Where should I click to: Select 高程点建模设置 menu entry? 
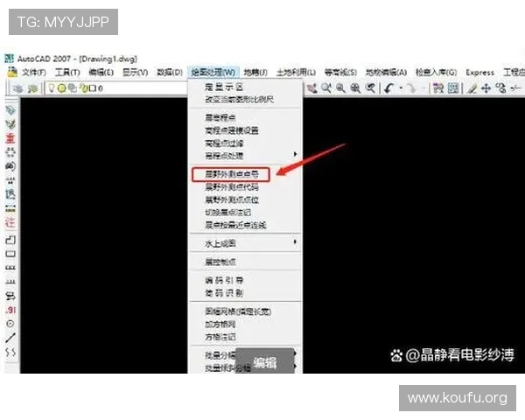click(246, 130)
